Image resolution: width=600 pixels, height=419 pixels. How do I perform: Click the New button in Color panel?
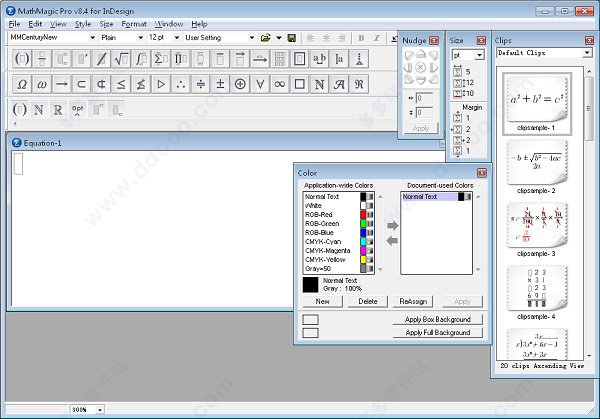pyautogui.click(x=323, y=302)
